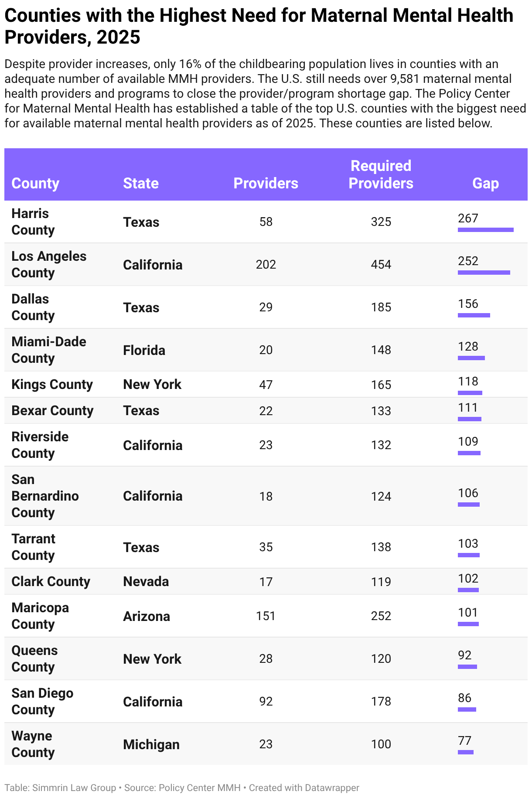Click the Wayne County gap bar
Image resolution: width=532 pixels, height=798 pixels.
click(466, 752)
